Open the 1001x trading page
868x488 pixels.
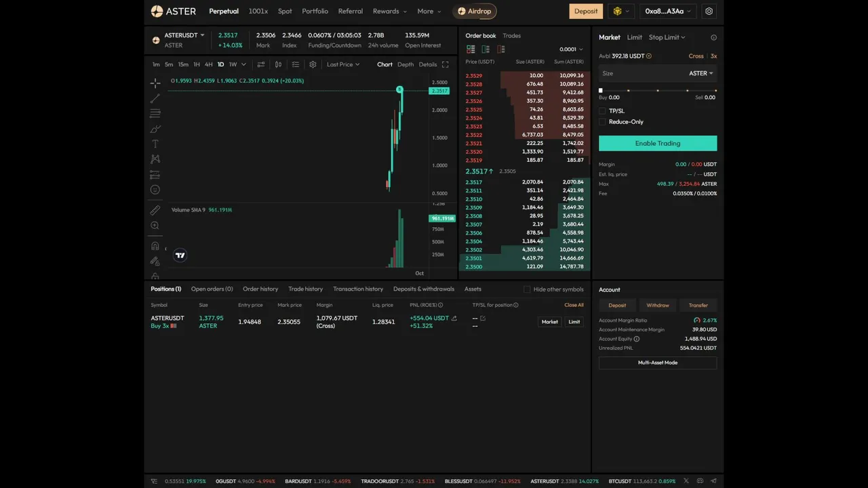pos(258,11)
